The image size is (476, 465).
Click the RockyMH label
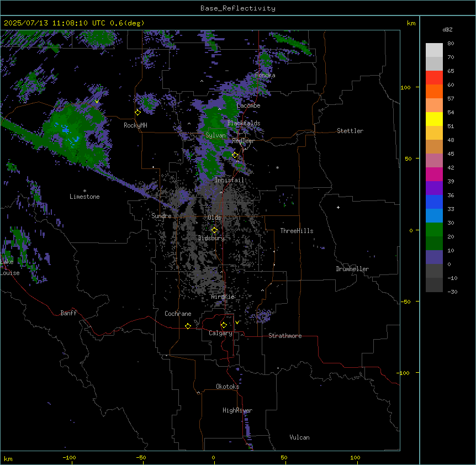[x=135, y=125]
